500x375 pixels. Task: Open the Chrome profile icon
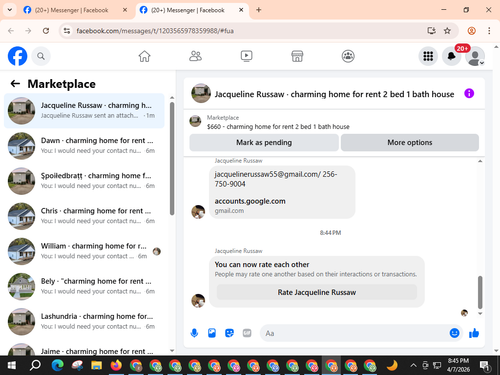pyautogui.click(x=471, y=31)
